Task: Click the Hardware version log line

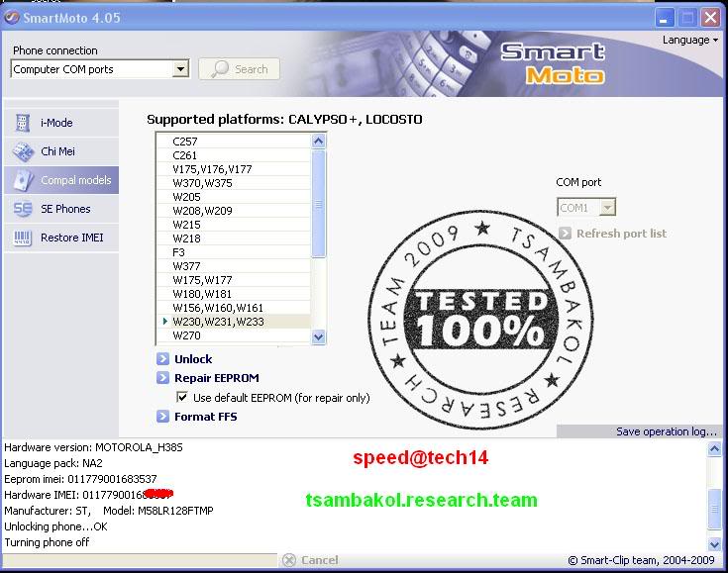Action: tap(93, 447)
